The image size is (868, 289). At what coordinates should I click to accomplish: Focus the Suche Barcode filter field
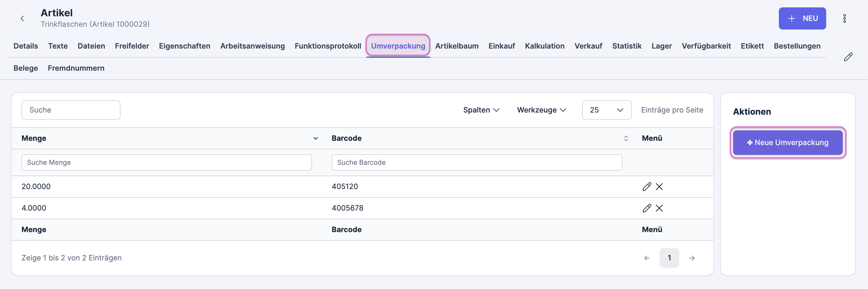[476, 163]
